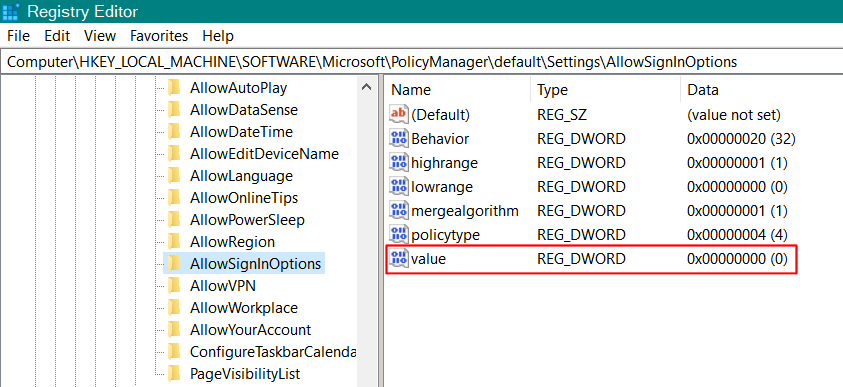Select the entry named 'value'
Viewport: 843px width, 387px height.
[x=428, y=259]
